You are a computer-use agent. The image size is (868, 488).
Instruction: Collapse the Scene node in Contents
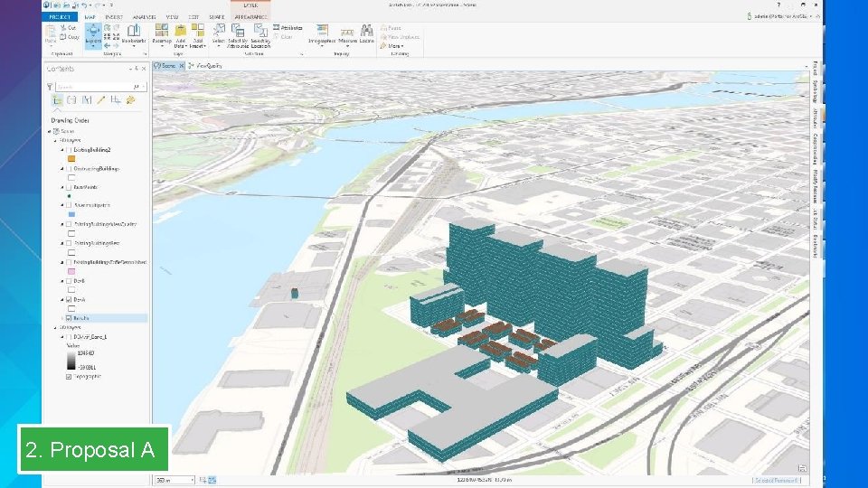coord(50,131)
